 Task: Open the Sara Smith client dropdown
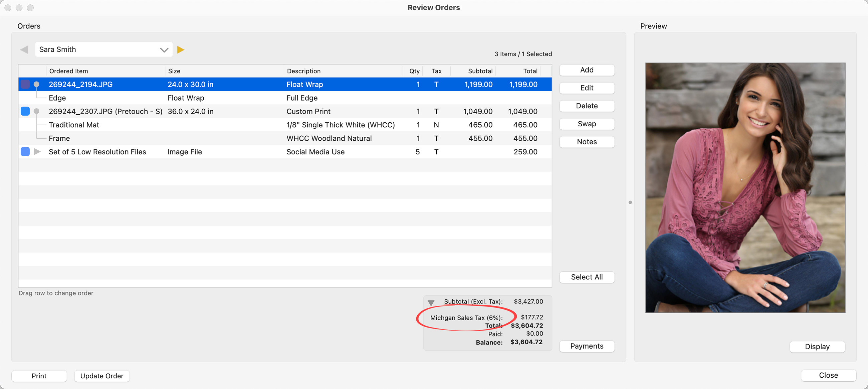pos(164,49)
